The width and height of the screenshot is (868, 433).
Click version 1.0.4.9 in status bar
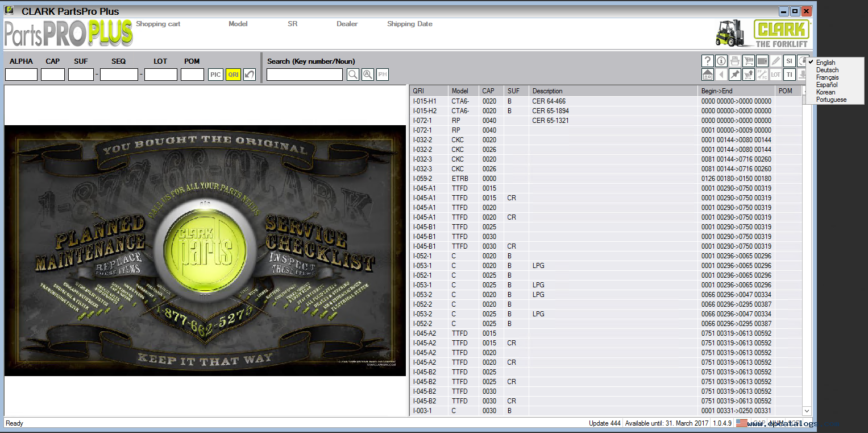pos(724,423)
